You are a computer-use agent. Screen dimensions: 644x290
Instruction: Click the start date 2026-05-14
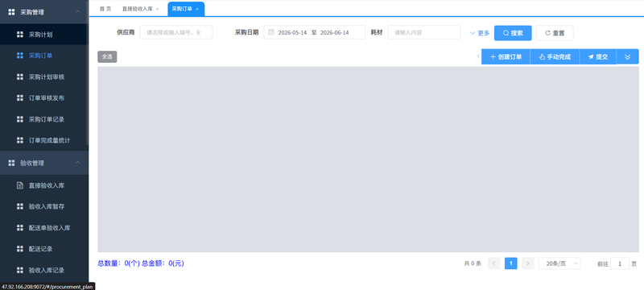pyautogui.click(x=292, y=33)
